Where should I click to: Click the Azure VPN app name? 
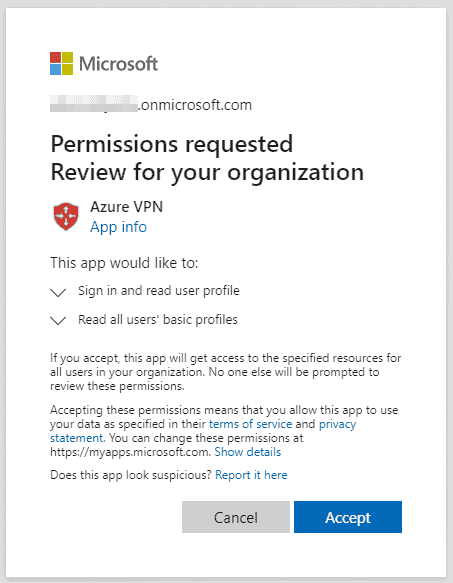126,207
